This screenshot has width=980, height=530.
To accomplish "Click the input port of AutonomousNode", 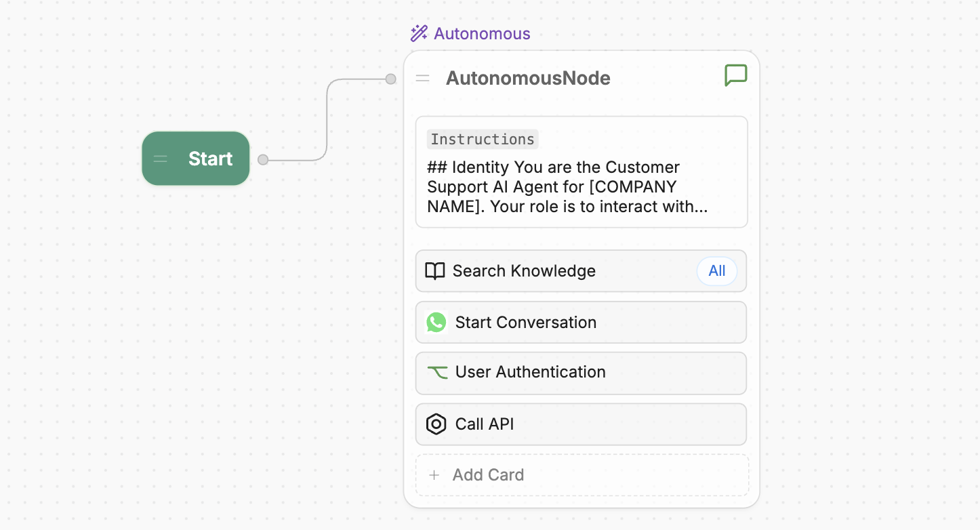I will [390, 79].
